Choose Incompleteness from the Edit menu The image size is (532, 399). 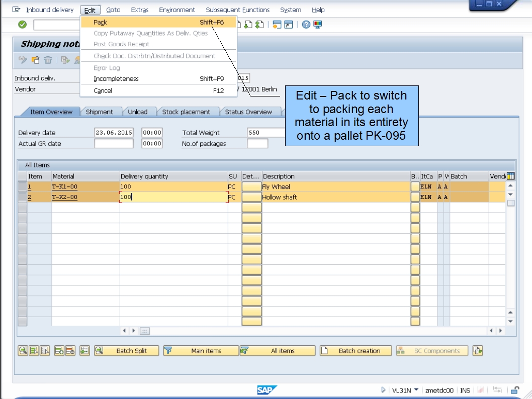pyautogui.click(x=116, y=79)
